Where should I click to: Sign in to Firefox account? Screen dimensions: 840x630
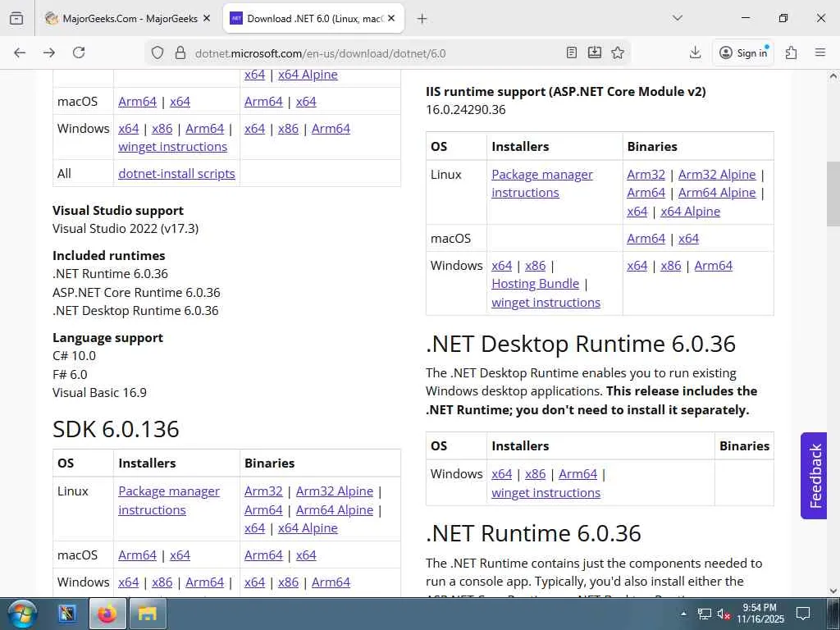tap(743, 52)
